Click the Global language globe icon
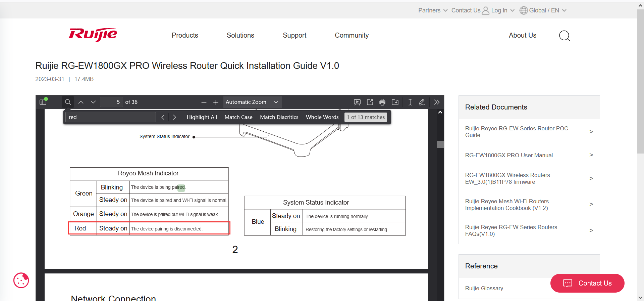 click(524, 10)
